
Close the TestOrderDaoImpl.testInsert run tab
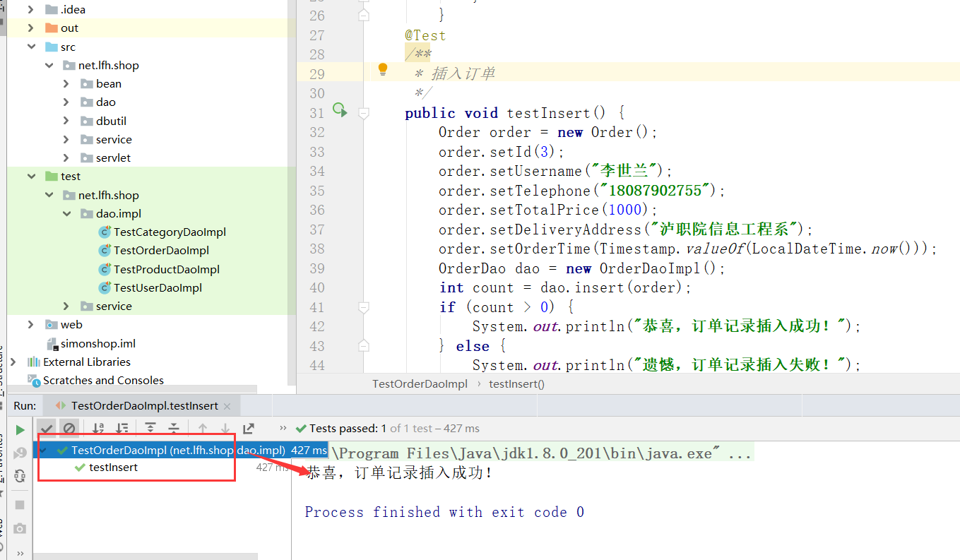point(227,406)
